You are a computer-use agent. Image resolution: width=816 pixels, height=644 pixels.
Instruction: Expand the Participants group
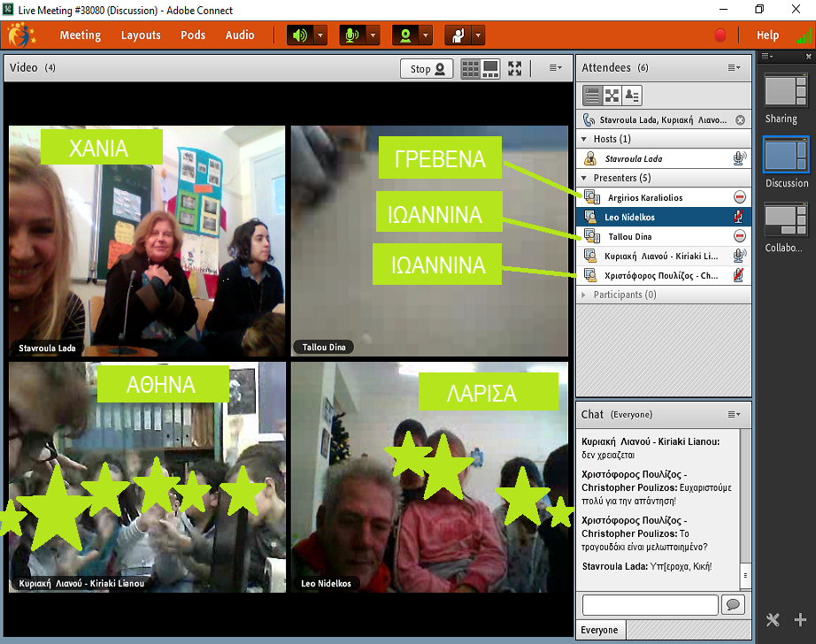tap(584, 295)
